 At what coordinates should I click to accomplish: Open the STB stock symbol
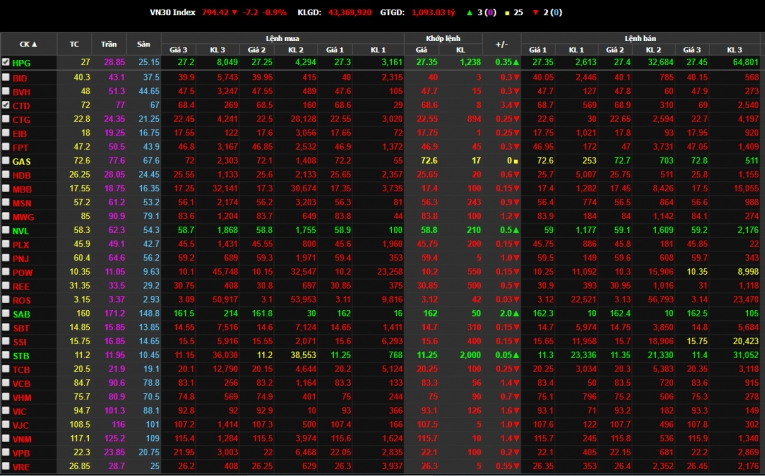(x=21, y=356)
